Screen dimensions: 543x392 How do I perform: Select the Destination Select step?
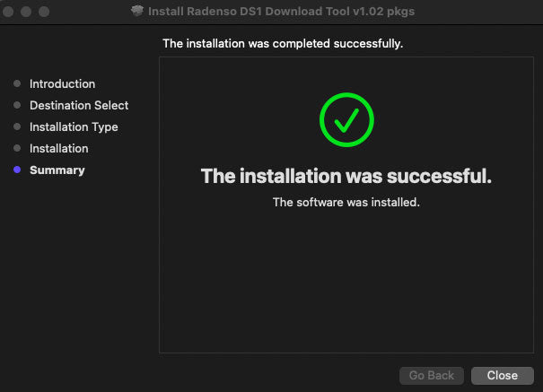point(79,105)
